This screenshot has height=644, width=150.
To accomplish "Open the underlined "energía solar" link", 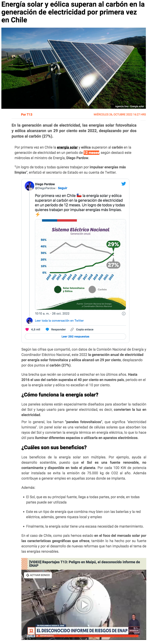I will (x=67, y=147).
